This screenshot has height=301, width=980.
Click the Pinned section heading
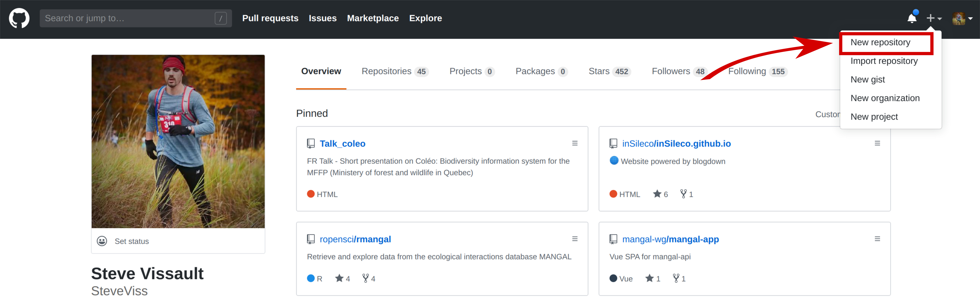coord(312,114)
